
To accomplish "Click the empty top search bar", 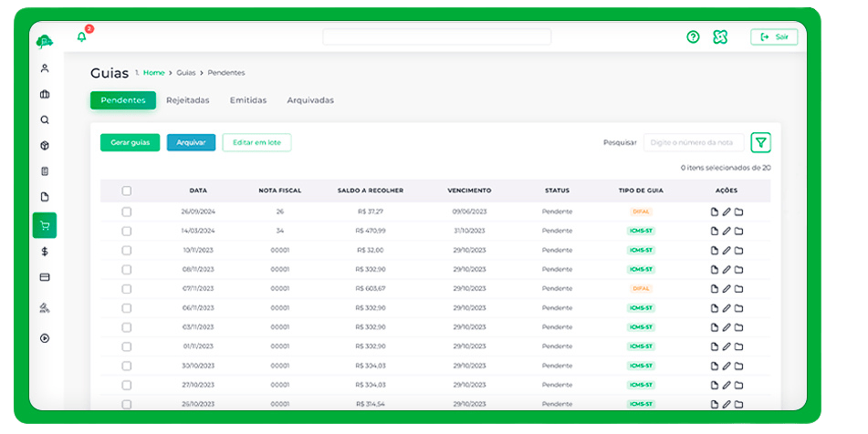I will click(x=437, y=37).
